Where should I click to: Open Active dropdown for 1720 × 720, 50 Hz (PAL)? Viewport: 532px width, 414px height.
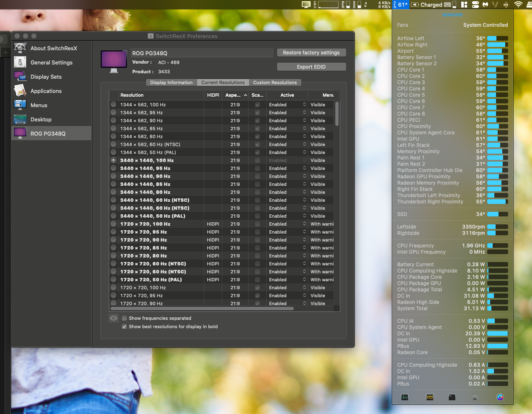click(x=287, y=280)
